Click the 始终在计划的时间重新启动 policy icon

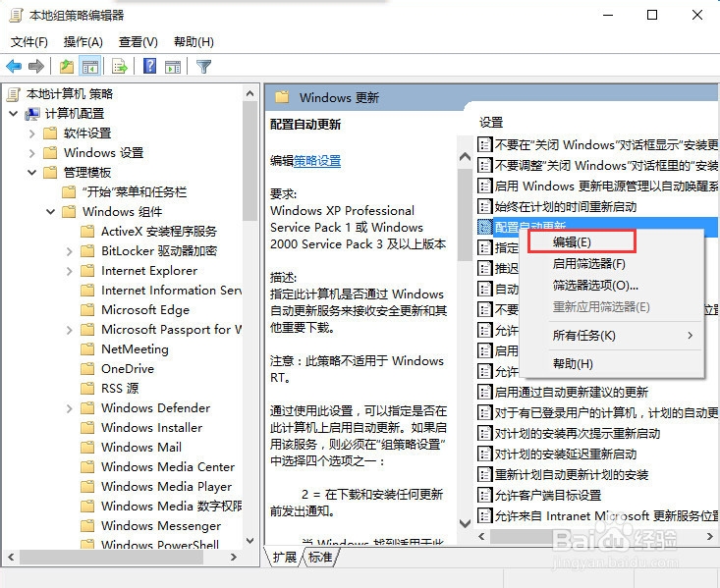(x=484, y=206)
